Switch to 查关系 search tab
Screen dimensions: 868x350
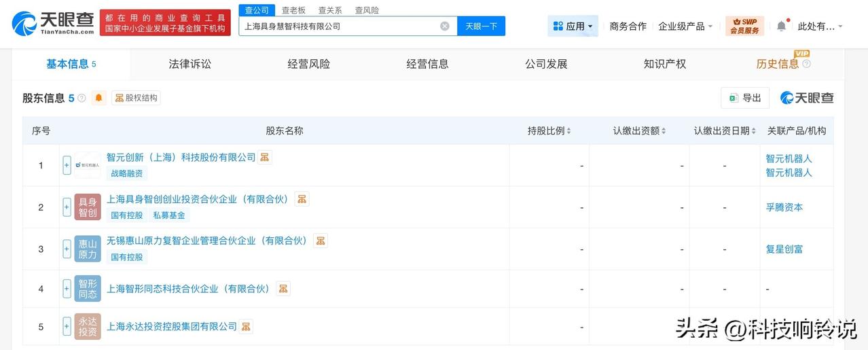tap(330, 10)
